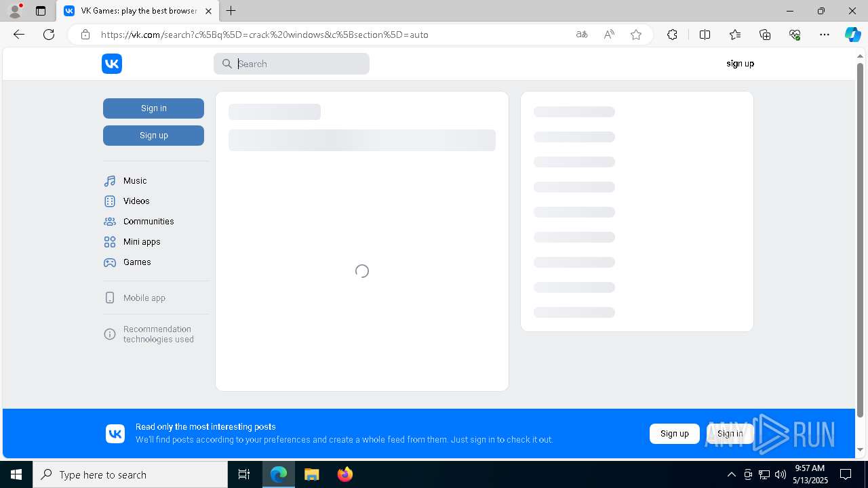Close the VK Games tab
Viewport: 868px width, 488px height.
209,11
